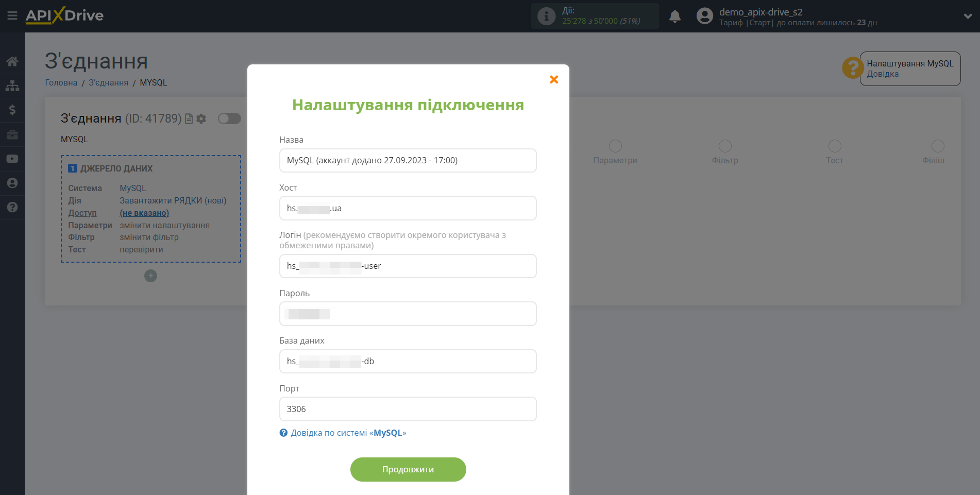The width and height of the screenshot is (980, 495).
Task: Click the actions info icon
Action: (x=546, y=16)
